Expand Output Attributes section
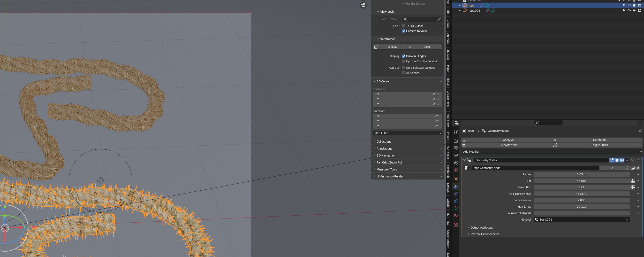 [x=468, y=228]
